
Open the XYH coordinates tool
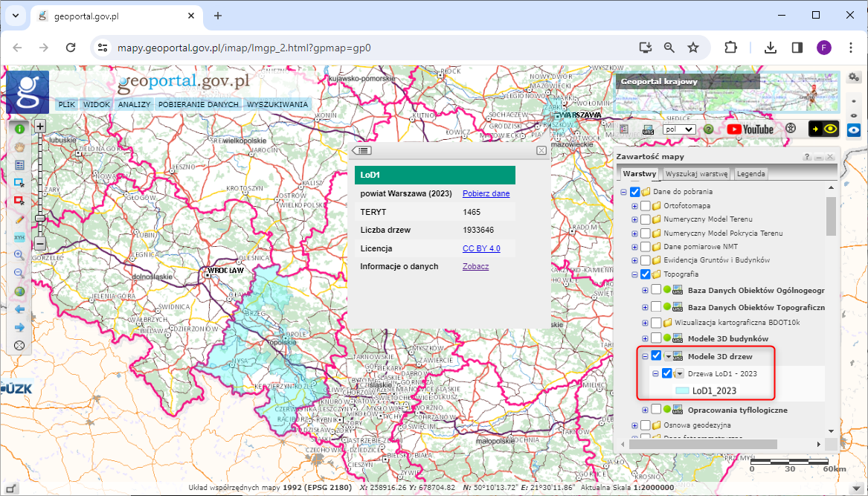pyautogui.click(x=19, y=237)
